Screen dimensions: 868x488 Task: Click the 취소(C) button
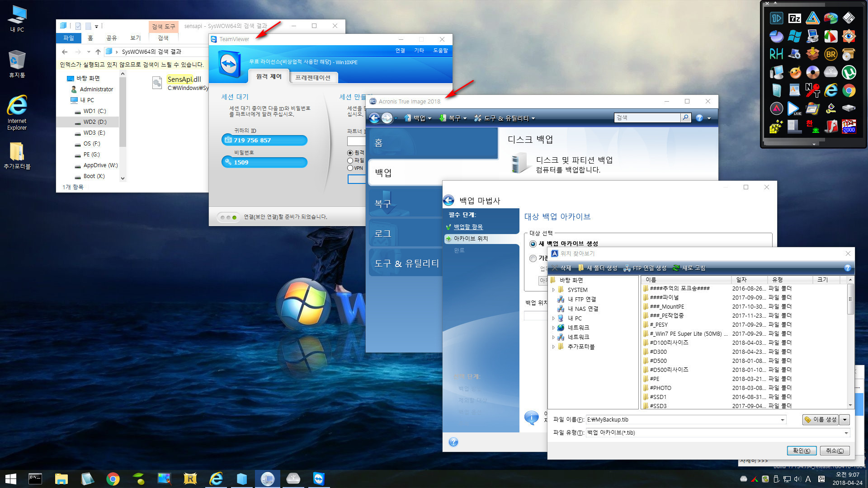click(x=835, y=450)
